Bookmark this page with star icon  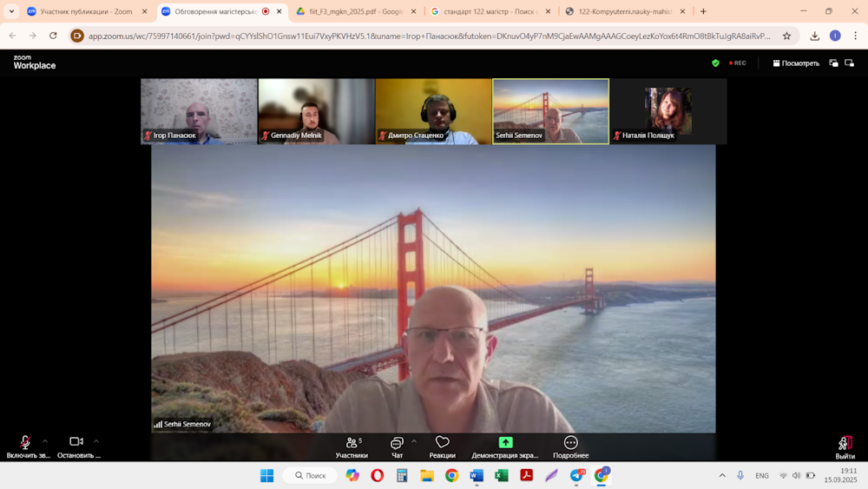tap(786, 36)
